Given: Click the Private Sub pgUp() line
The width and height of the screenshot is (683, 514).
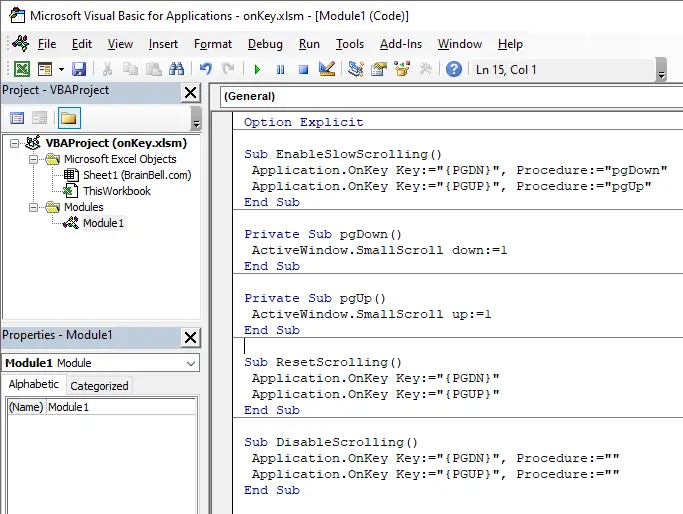Looking at the screenshot, I should pyautogui.click(x=315, y=298).
